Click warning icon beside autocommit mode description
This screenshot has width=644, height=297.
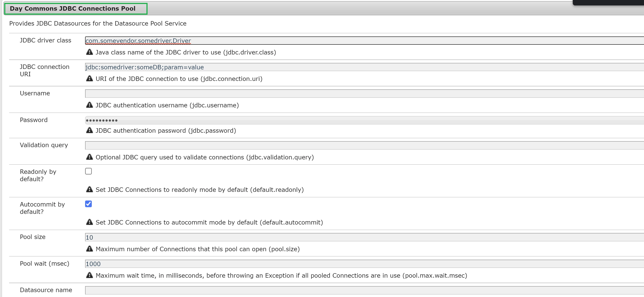(x=89, y=222)
